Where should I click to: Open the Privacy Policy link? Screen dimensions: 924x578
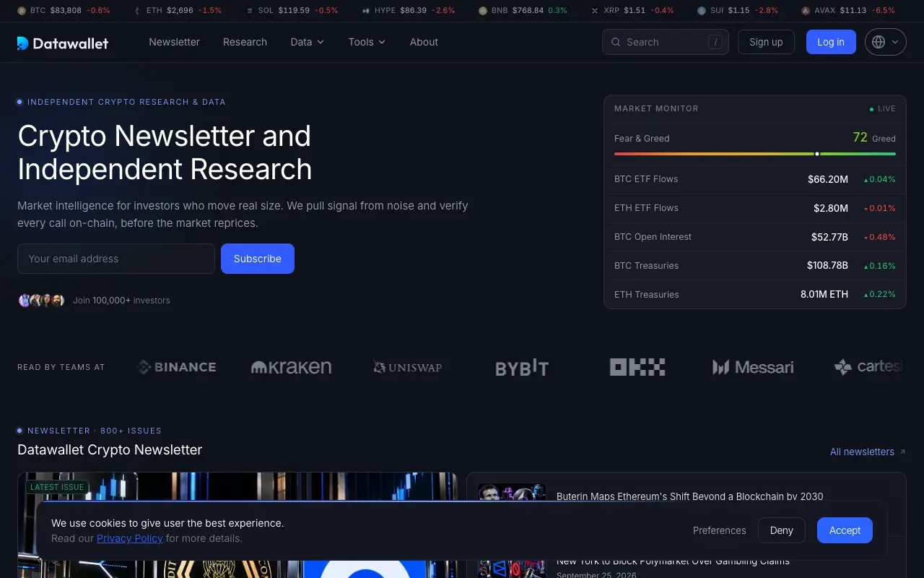[x=130, y=538]
